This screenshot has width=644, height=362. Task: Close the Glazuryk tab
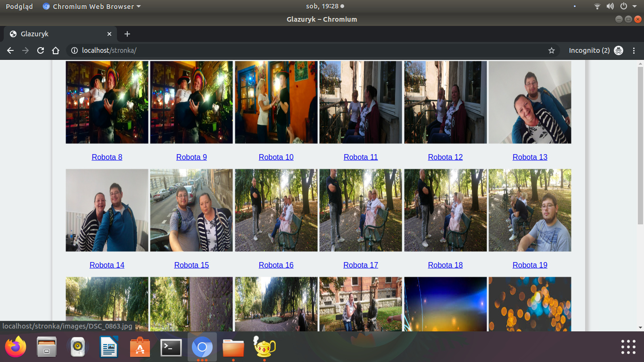[x=109, y=34]
